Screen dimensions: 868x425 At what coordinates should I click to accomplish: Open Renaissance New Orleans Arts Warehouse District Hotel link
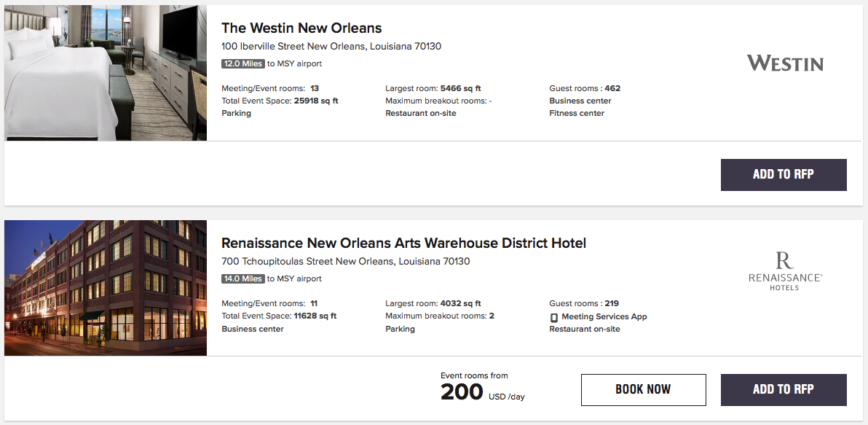(403, 243)
